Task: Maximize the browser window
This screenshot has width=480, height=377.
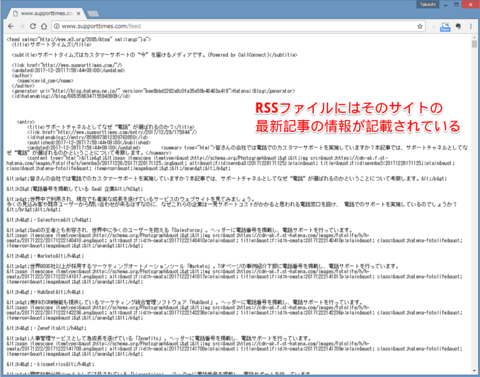Action: click(x=457, y=4)
